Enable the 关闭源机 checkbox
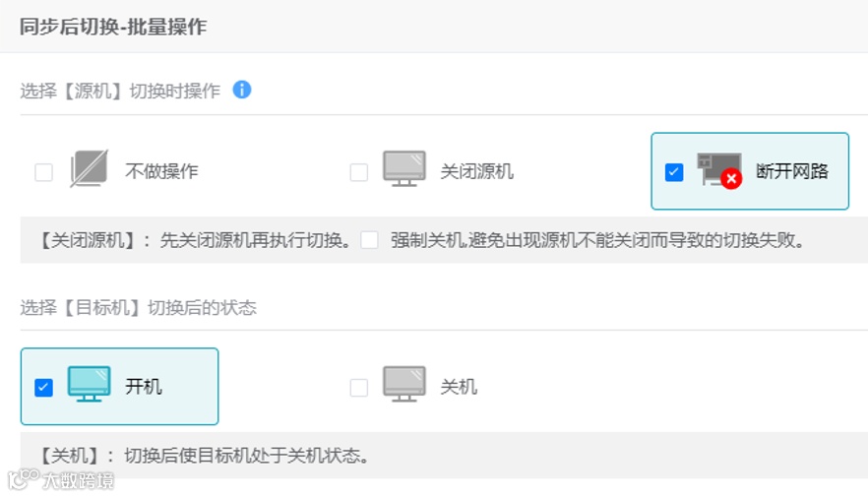This screenshot has width=868, height=497. coord(358,172)
